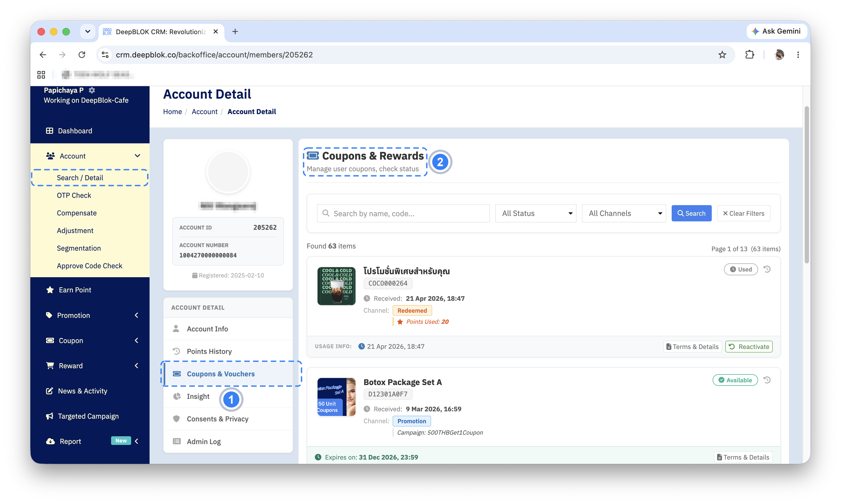Screen dimensions: 841x504
Task: Open Insight tab
Action: coord(228,396)
